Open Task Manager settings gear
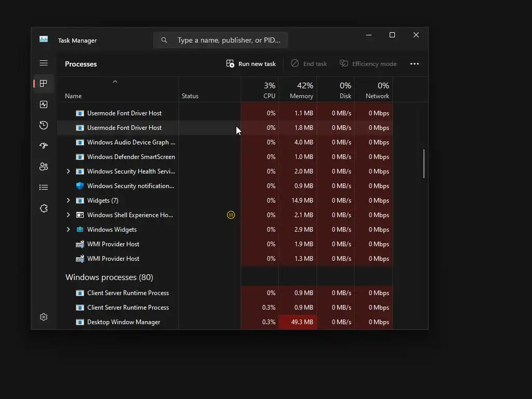The image size is (532, 399). [44, 317]
